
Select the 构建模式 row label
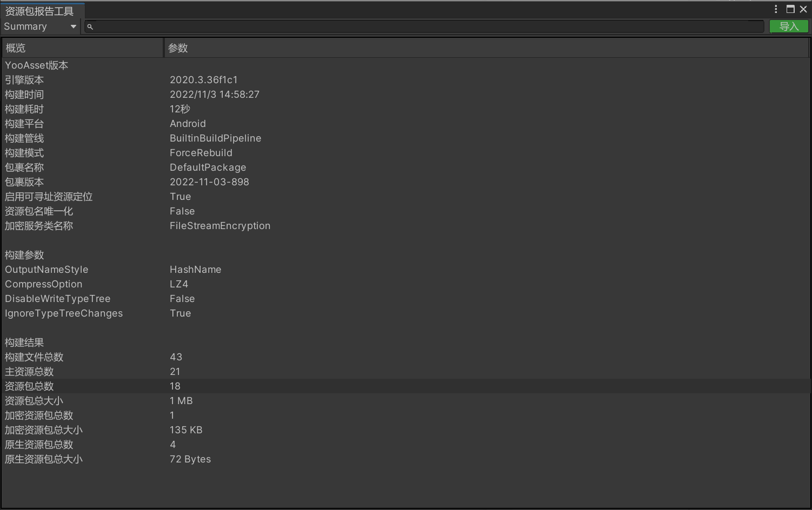tap(24, 153)
